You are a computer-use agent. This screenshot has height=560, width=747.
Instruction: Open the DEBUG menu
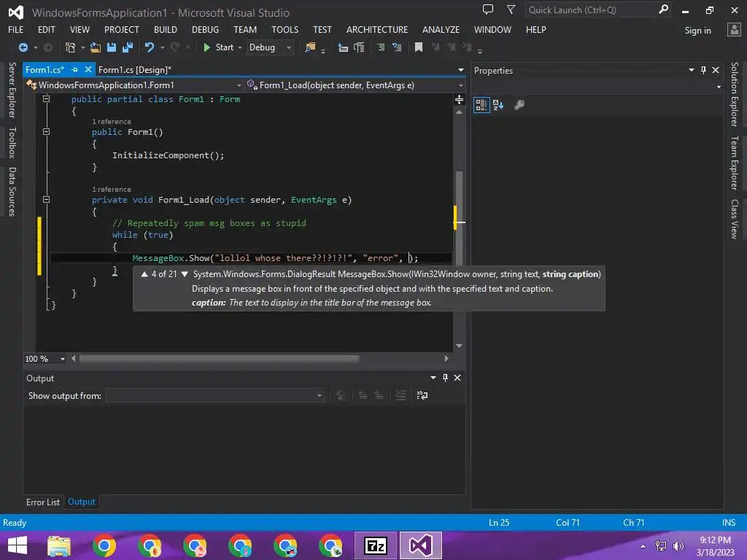pos(205,29)
